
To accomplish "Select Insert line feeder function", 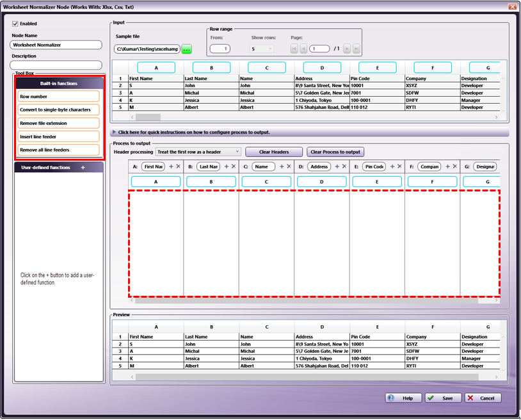I will [x=58, y=136].
